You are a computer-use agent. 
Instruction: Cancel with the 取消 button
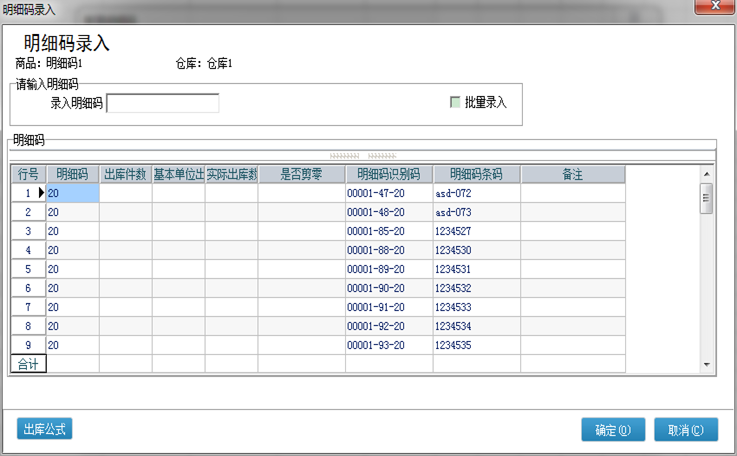(x=686, y=430)
